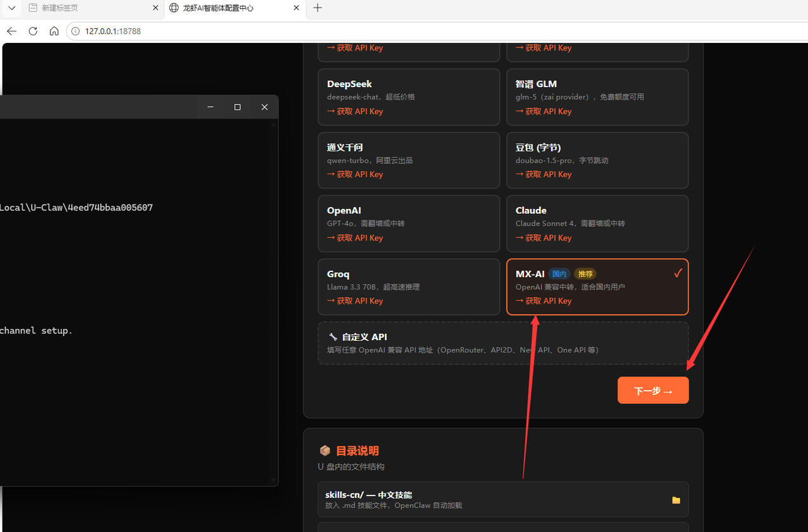Viewport: 808px width, 532px height.
Task: Choose the 豆包 (字节) provider card
Action: [597, 160]
